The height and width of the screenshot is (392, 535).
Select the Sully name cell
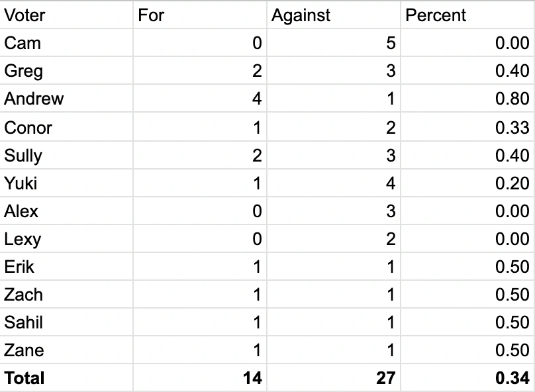coord(66,155)
